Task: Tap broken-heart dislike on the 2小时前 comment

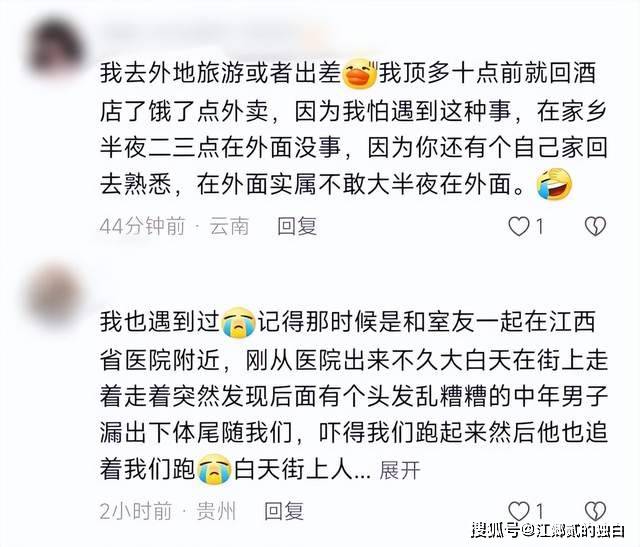Action: [595, 510]
